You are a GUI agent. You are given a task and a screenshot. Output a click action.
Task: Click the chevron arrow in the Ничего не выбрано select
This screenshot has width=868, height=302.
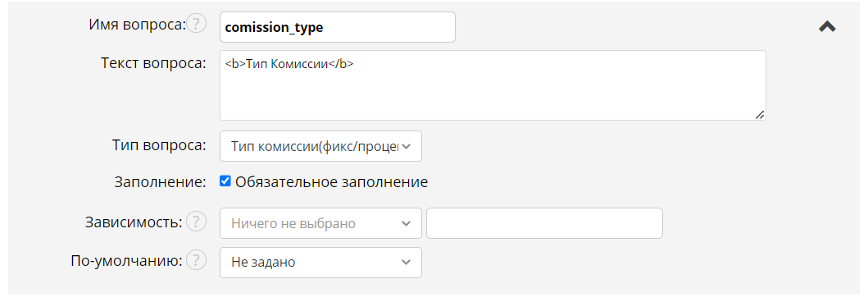(x=407, y=224)
